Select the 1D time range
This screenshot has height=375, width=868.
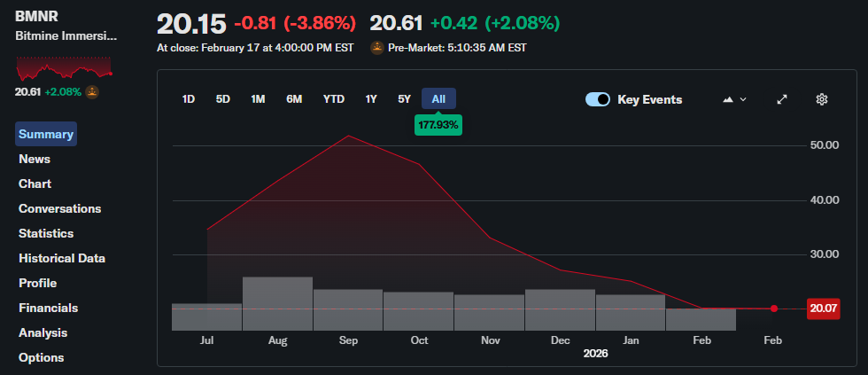coord(189,99)
